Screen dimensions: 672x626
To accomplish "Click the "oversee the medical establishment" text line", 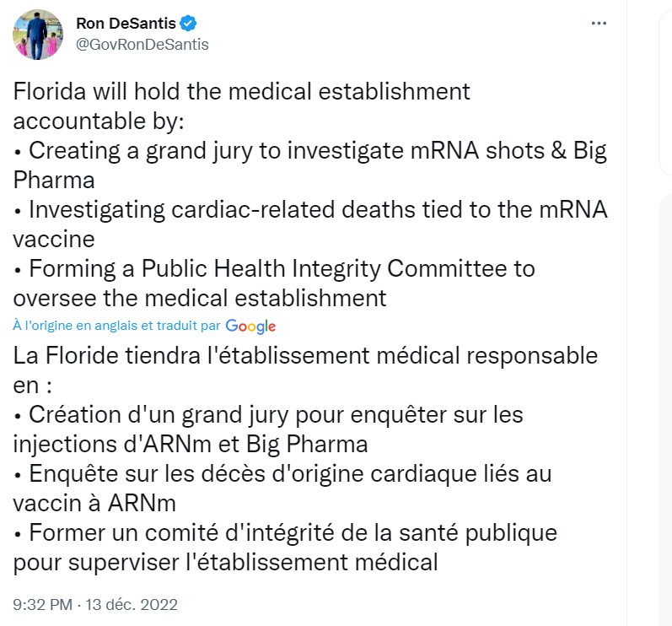I will tap(200, 298).
